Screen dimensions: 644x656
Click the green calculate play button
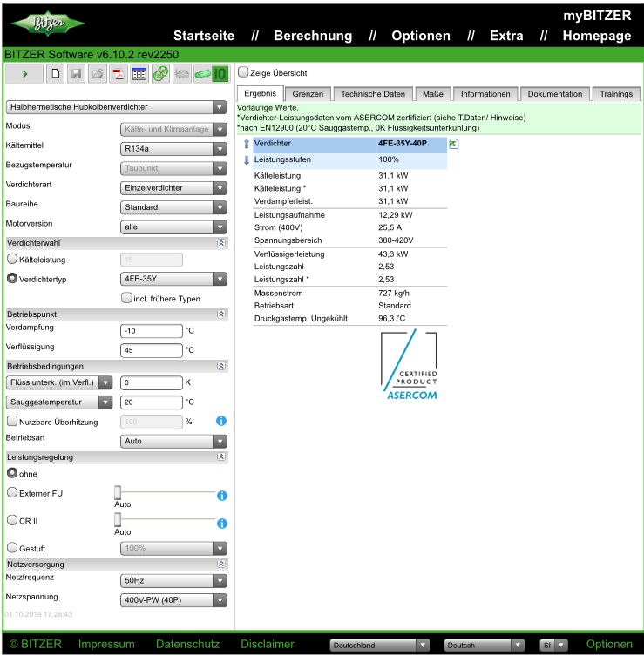click(24, 74)
